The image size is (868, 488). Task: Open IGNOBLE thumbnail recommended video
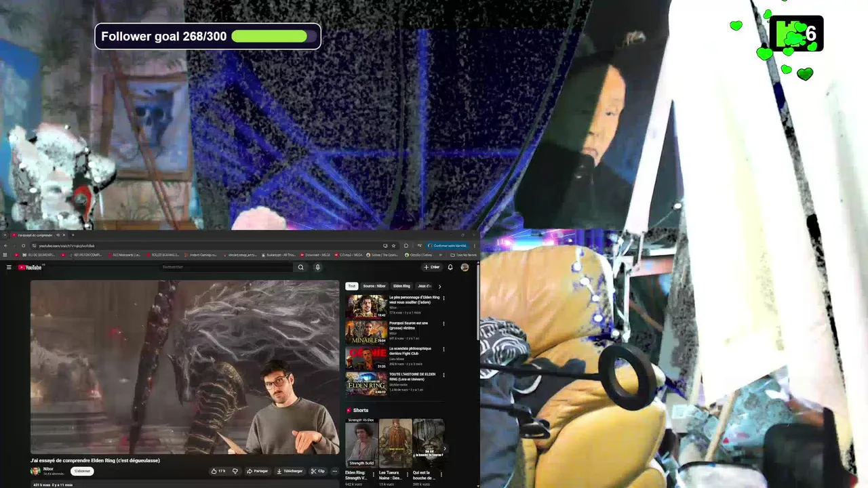pyautogui.click(x=366, y=306)
